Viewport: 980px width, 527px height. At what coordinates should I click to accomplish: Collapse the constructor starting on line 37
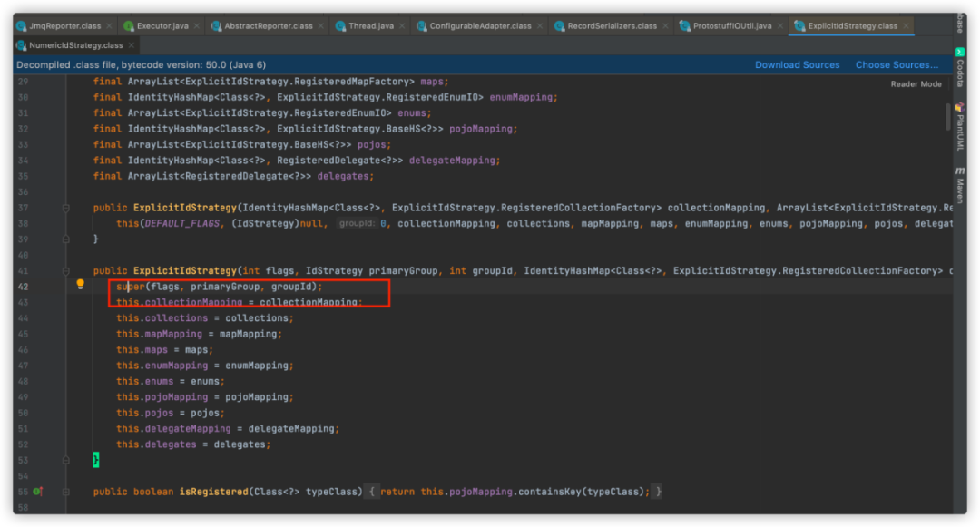point(65,208)
